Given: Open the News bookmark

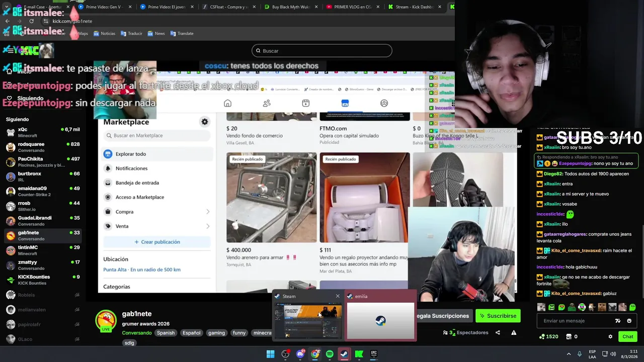Looking at the screenshot, I should tap(156, 33).
